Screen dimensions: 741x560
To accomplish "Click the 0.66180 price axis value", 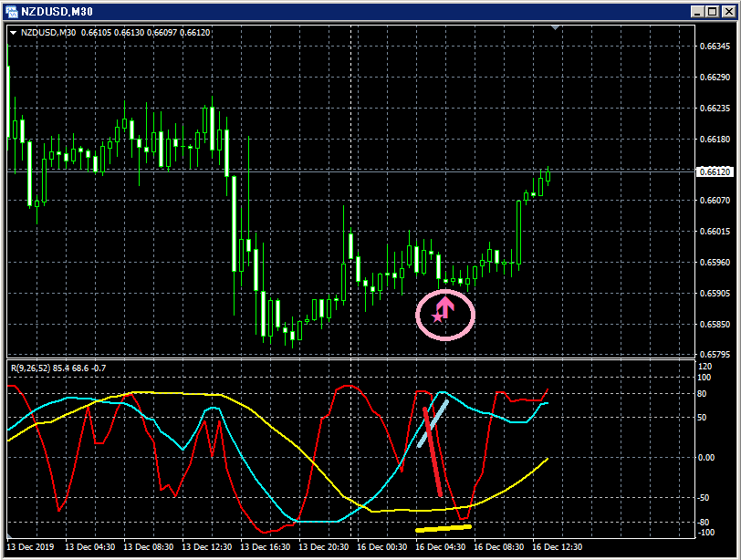I will tap(715, 140).
